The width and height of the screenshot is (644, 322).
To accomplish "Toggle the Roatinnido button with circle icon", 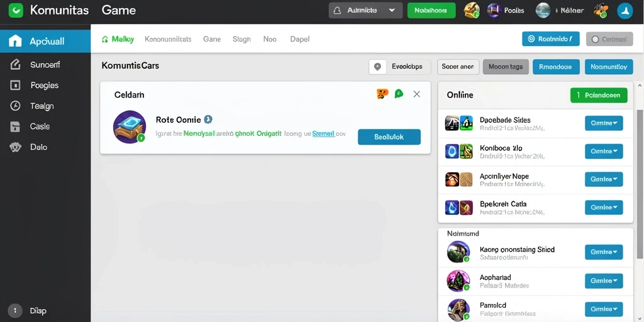I will click(x=550, y=39).
